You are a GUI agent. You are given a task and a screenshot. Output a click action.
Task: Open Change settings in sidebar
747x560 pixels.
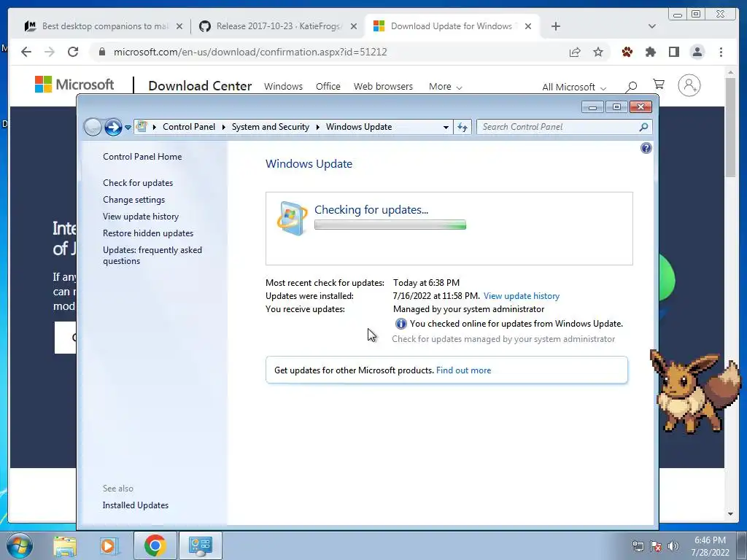(x=134, y=200)
